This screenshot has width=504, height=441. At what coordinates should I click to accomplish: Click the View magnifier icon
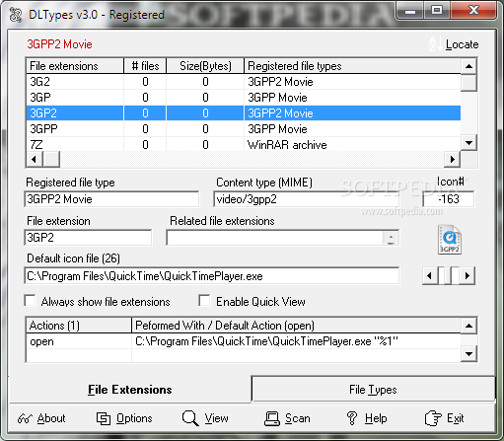[x=190, y=418]
